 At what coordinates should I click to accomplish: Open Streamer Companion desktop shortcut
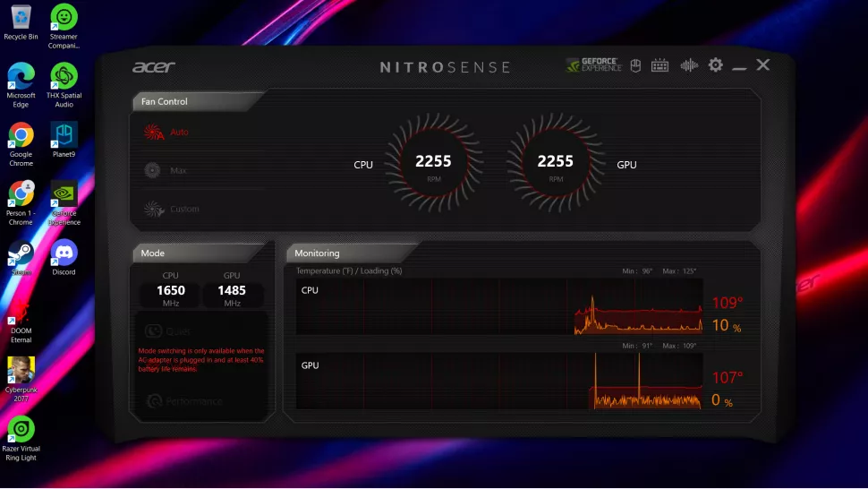pos(64,26)
